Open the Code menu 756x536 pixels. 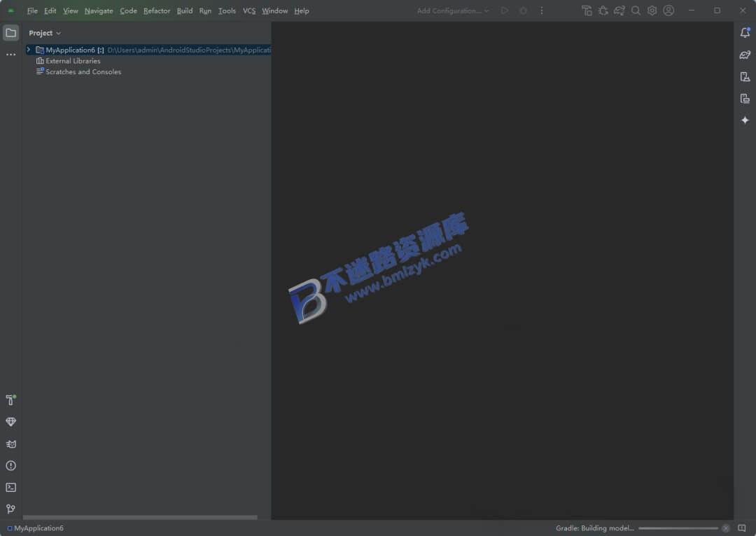[128, 10]
